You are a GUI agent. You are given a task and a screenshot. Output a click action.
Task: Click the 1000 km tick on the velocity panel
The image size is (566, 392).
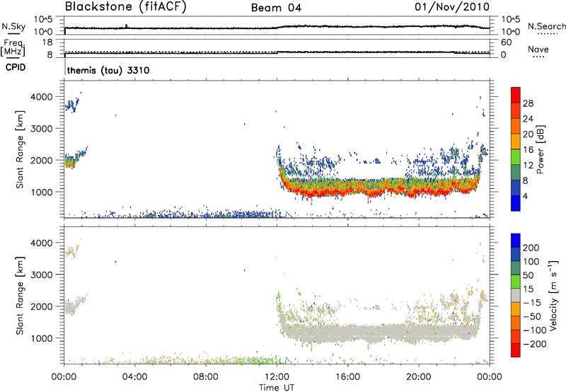tap(42, 338)
